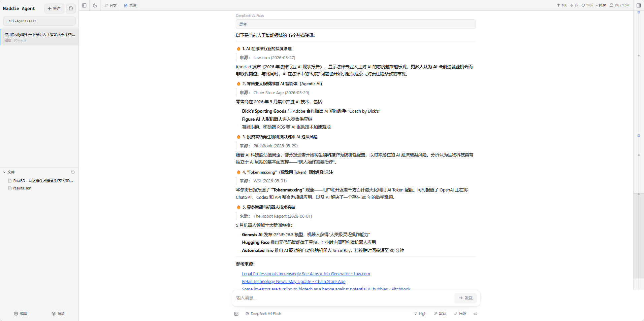Click the DeepSeek V4 Flash label above 思考

250,15
